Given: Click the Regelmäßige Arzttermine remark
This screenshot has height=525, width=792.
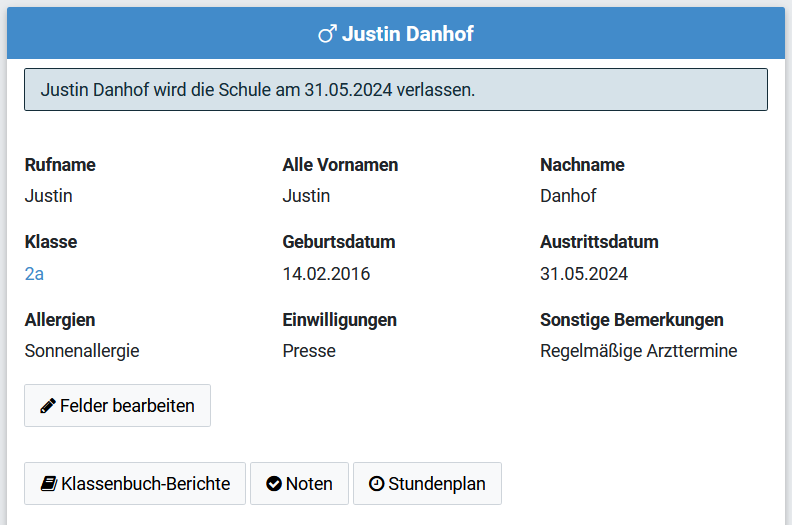Looking at the screenshot, I should click(639, 351).
